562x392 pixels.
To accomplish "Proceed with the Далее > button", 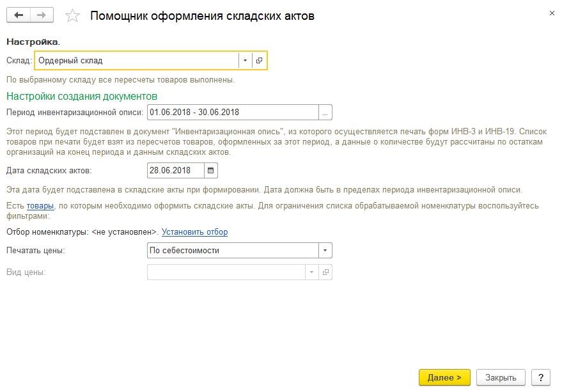I will [444, 378].
